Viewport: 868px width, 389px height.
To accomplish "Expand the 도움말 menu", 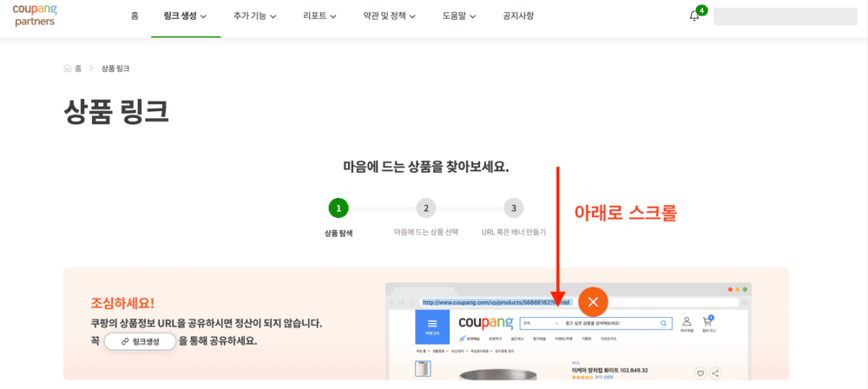I will coord(459,16).
